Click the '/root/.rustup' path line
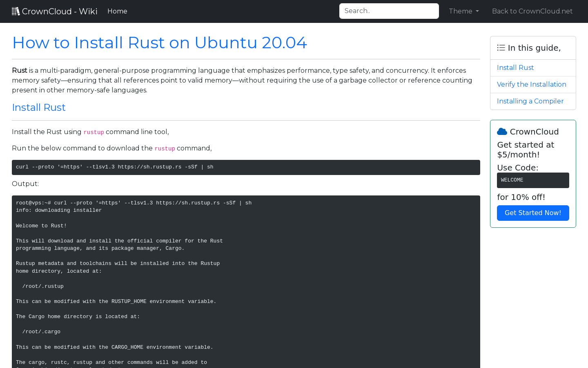The width and height of the screenshot is (588, 368). click(43, 286)
